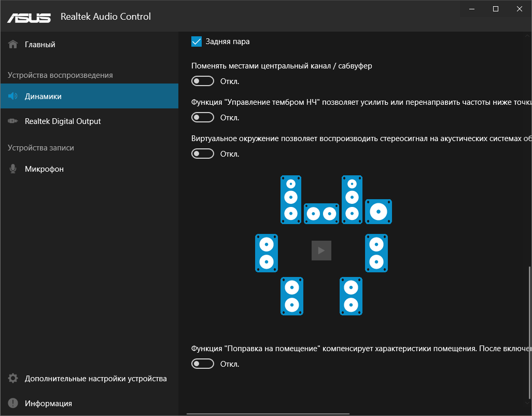Open Дополнительные настройки устройства
This screenshot has height=416, width=532.
(95, 379)
